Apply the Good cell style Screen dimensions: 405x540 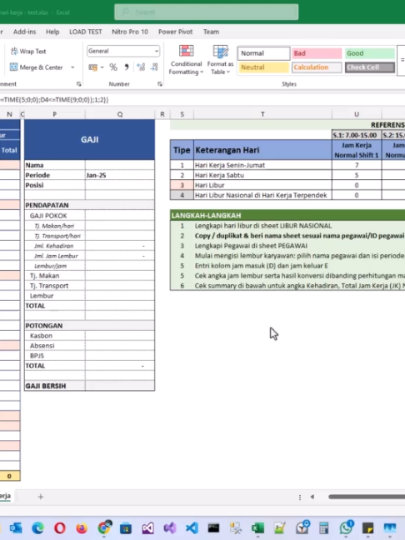pyautogui.click(x=370, y=53)
